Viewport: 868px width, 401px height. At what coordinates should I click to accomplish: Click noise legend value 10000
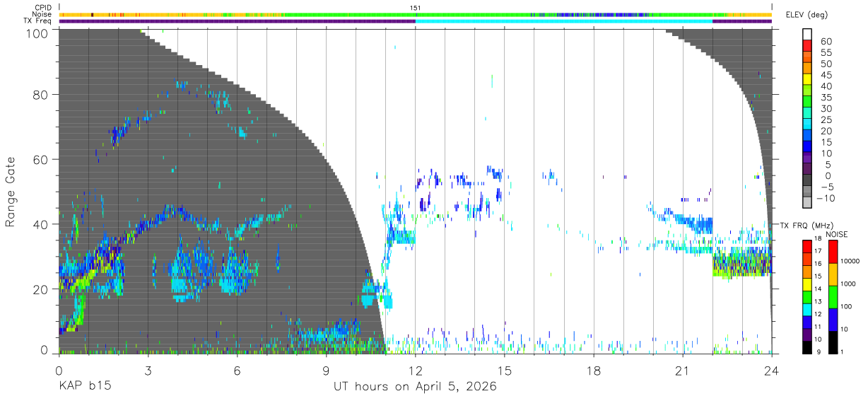click(x=850, y=262)
